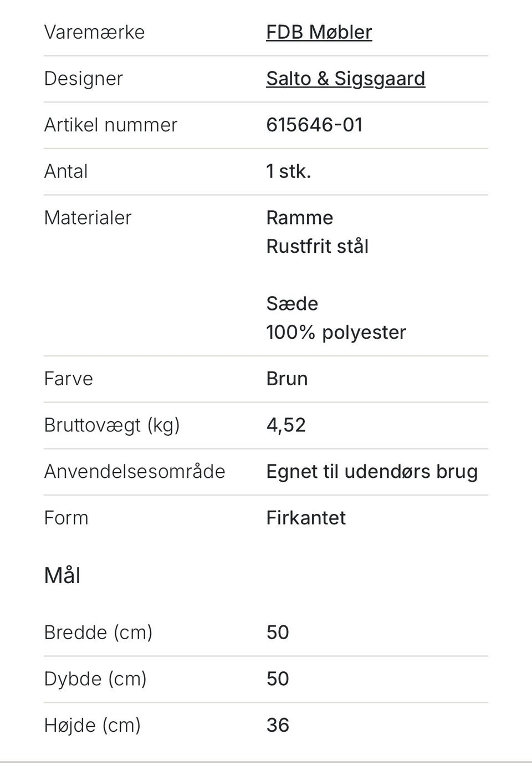The image size is (532, 775).
Task: Click the Ramme material heading
Action: [x=299, y=218]
